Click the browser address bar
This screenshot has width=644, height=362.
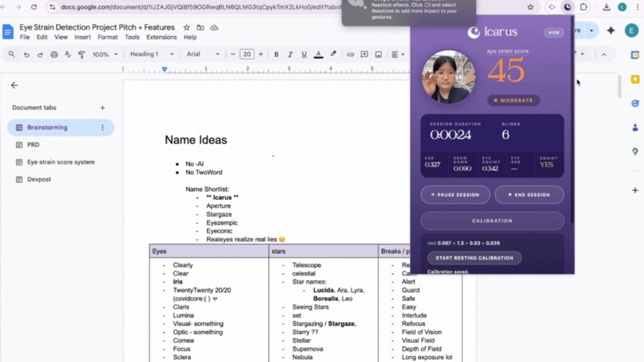[x=201, y=7]
